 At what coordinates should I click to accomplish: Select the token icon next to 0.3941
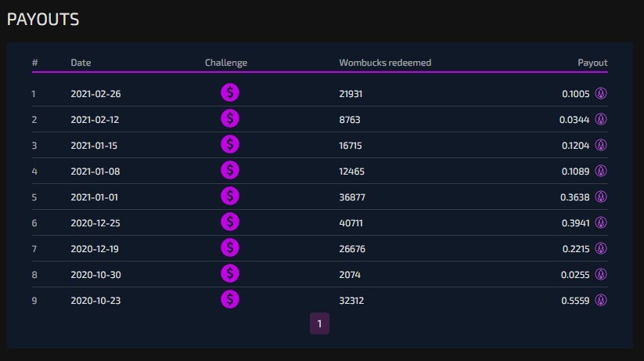(601, 223)
